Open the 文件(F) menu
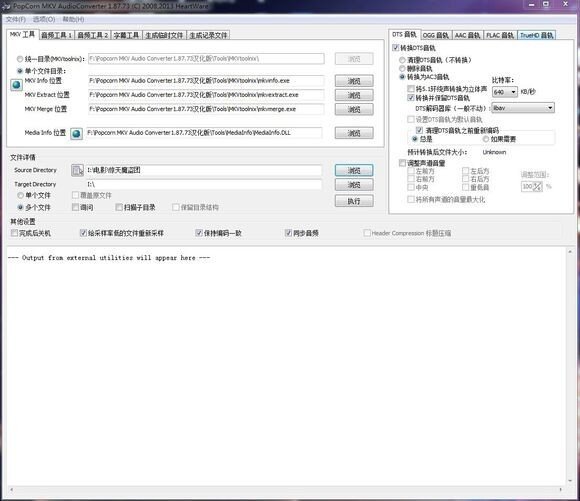 pyautogui.click(x=16, y=19)
